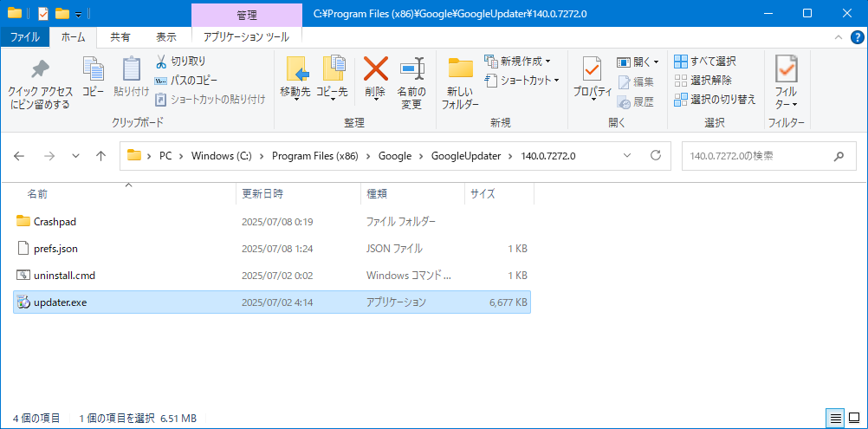Switch to the ホーム ribbon tab
Screen dimensions: 868x429
(73, 37)
